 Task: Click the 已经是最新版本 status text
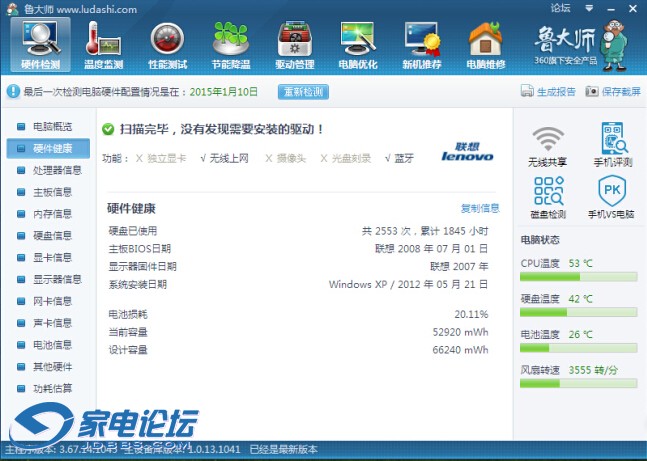pos(283,449)
